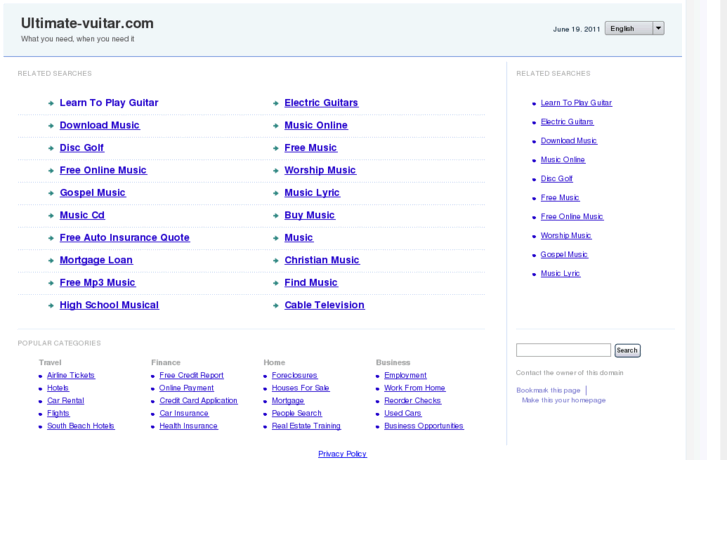Open 'People Search' link
The height and width of the screenshot is (545, 727).
(297, 413)
